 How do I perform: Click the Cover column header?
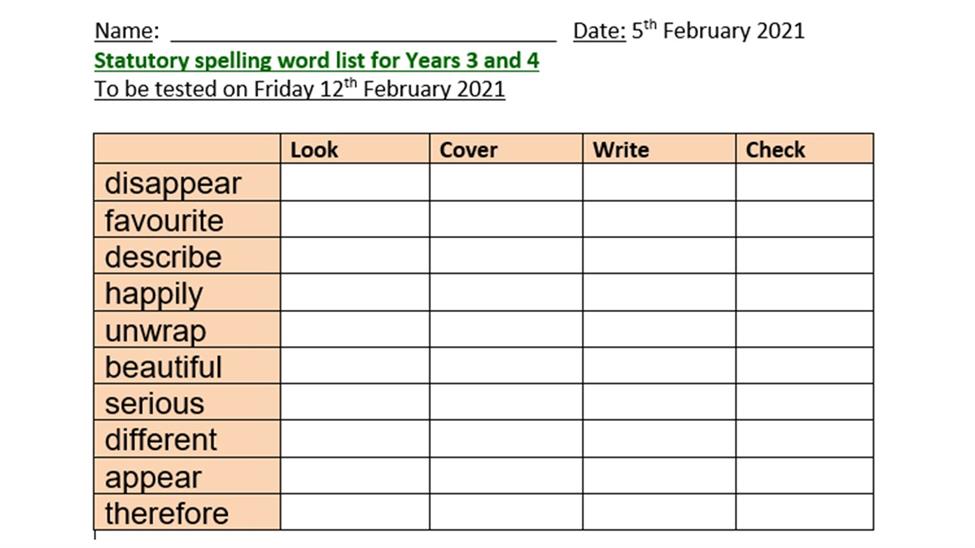pos(506,149)
